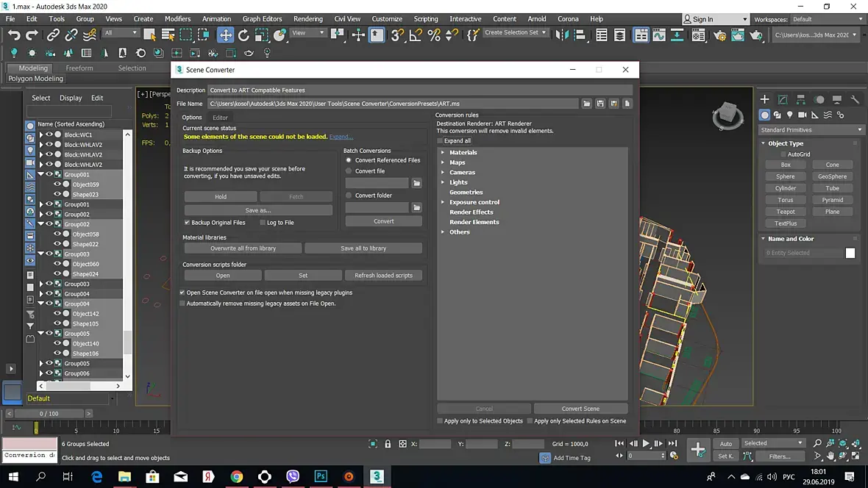The image size is (868, 488).
Task: Click the Convert Scene button
Action: (580, 409)
